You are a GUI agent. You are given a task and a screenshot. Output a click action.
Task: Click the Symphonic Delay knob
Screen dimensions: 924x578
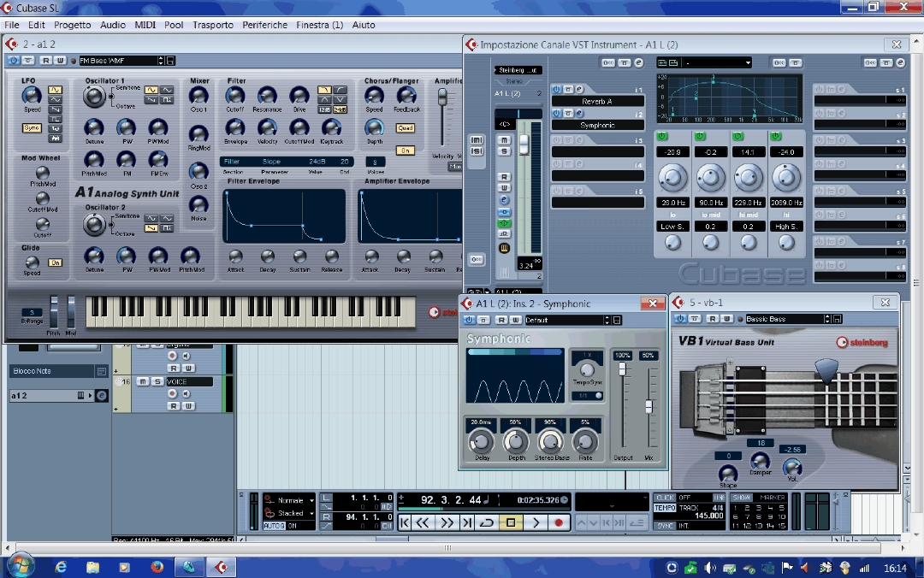coord(482,441)
